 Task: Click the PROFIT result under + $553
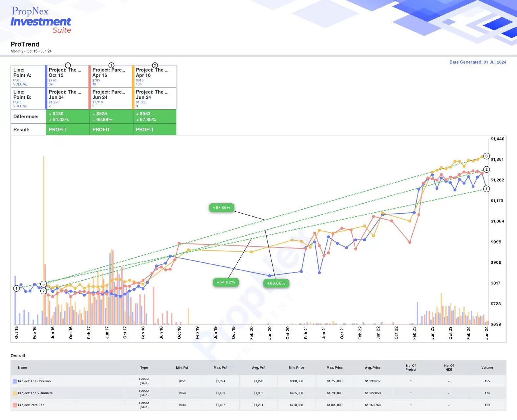[x=155, y=130]
